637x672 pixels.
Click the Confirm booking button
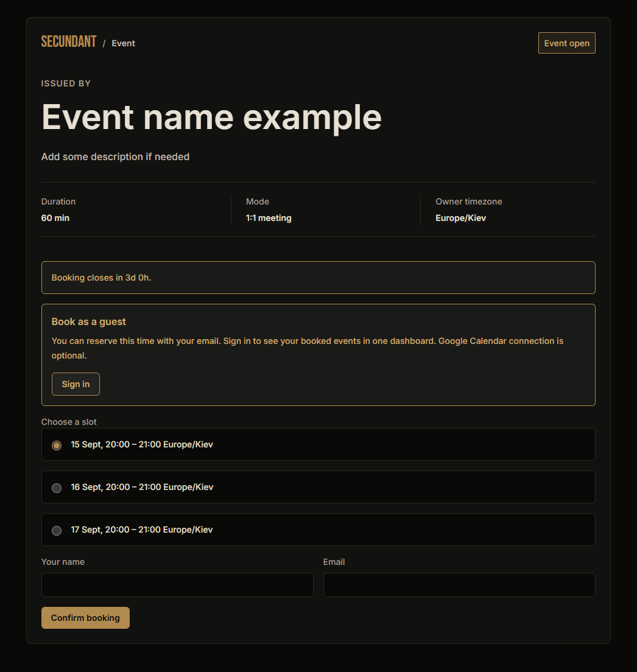tap(85, 618)
